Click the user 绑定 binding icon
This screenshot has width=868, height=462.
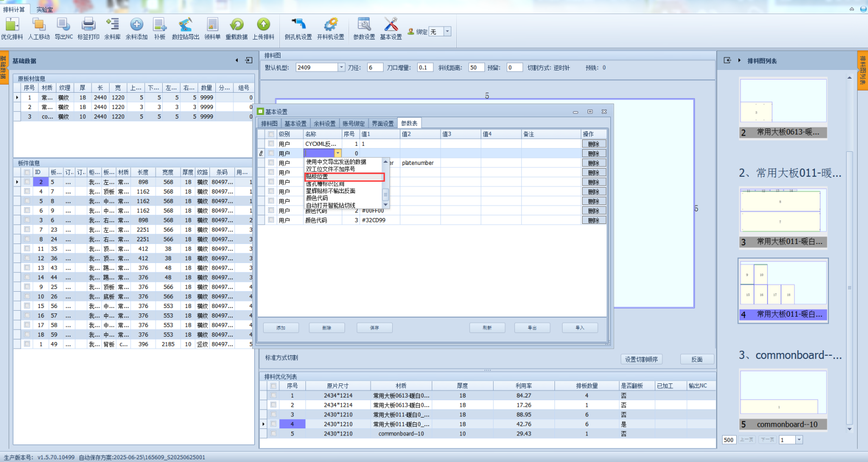coord(411,31)
